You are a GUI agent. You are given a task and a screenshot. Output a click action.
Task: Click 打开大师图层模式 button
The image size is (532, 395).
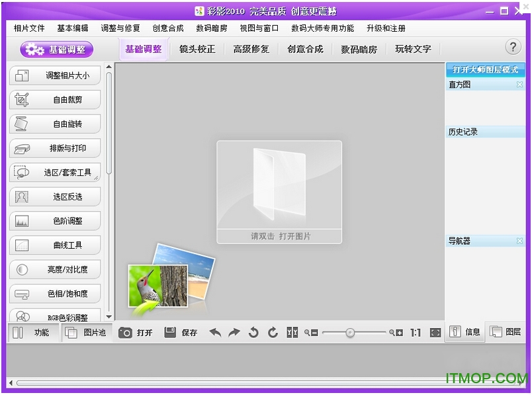pos(485,70)
